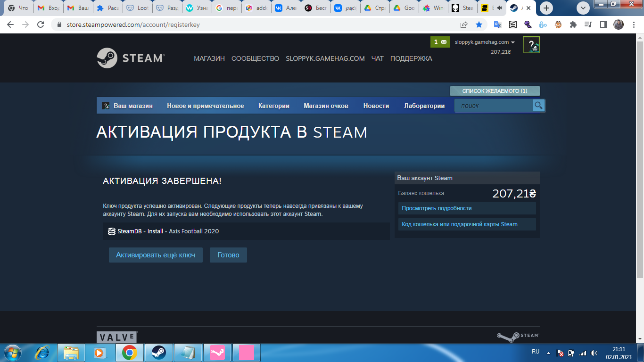This screenshot has height=362, width=644.
Task: Open the SLOPPYK.GAMEHAG.COM profile menu
Action: click(325, 58)
